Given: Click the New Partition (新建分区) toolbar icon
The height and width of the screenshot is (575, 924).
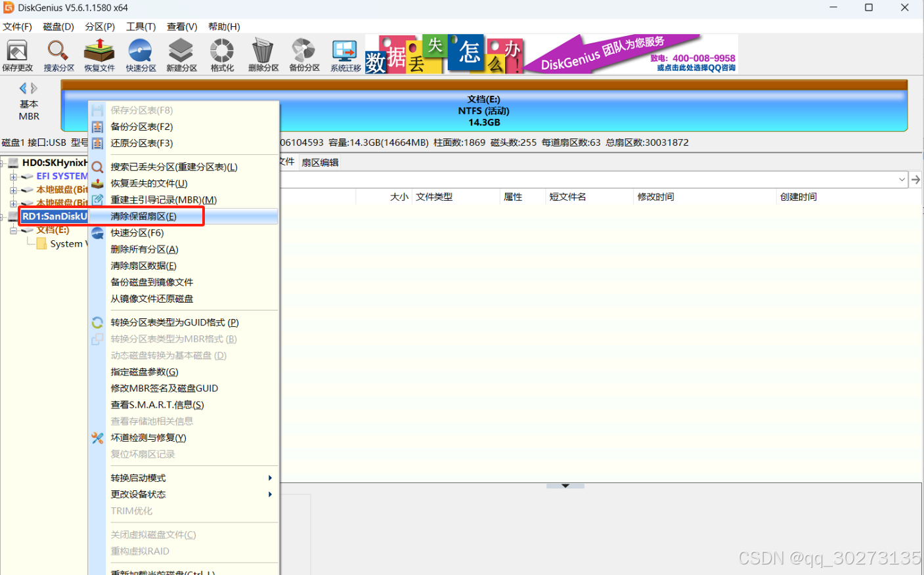Looking at the screenshot, I should click(x=181, y=55).
